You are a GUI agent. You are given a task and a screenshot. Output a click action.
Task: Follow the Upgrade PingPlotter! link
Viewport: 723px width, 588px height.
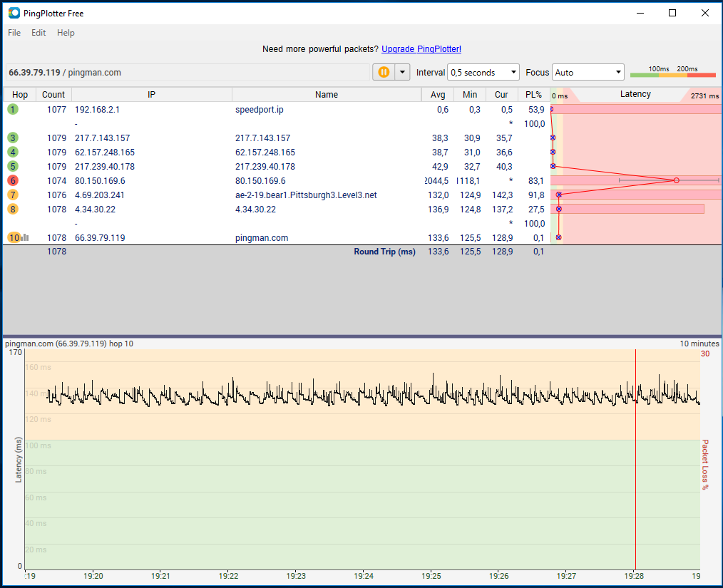point(421,49)
